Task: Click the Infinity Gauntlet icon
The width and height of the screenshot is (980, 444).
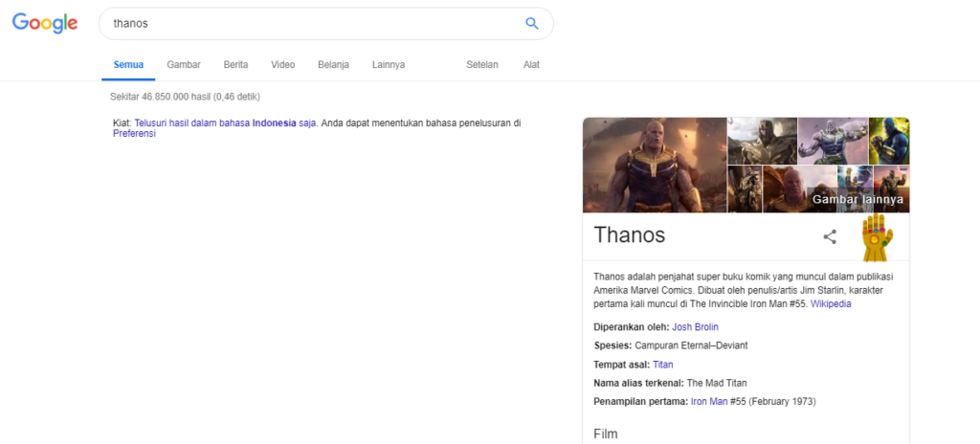Action: click(x=878, y=237)
